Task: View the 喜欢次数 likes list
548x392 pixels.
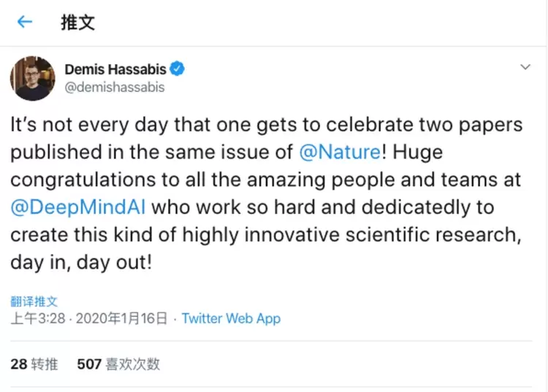Action: point(132,364)
